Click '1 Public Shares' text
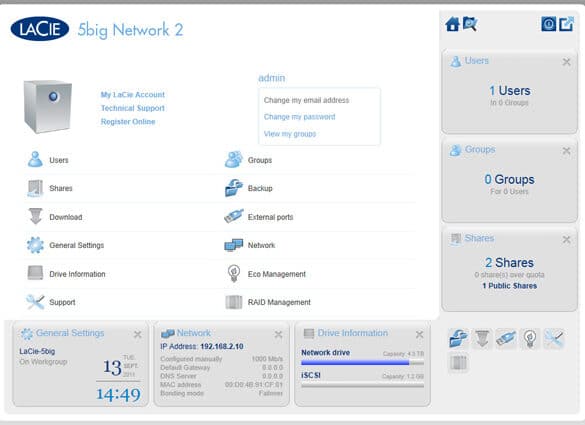Image resolution: width=585 pixels, height=425 pixels. (x=509, y=286)
